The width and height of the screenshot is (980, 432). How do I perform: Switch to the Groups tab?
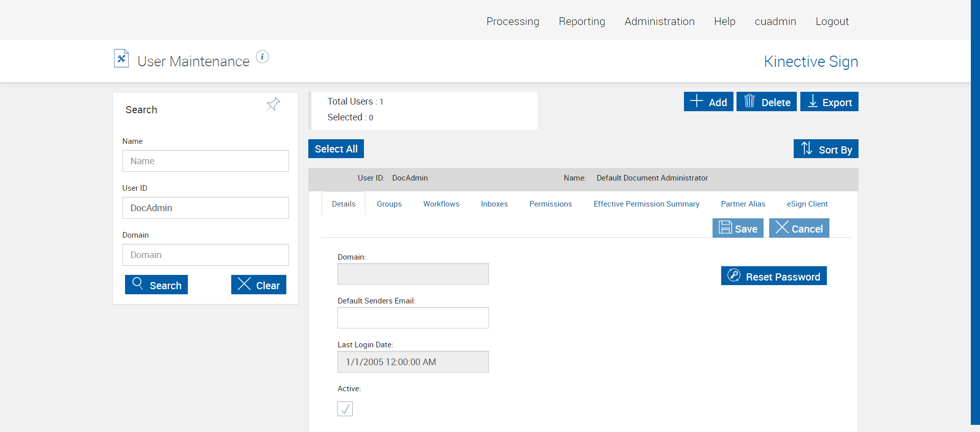pyautogui.click(x=389, y=204)
